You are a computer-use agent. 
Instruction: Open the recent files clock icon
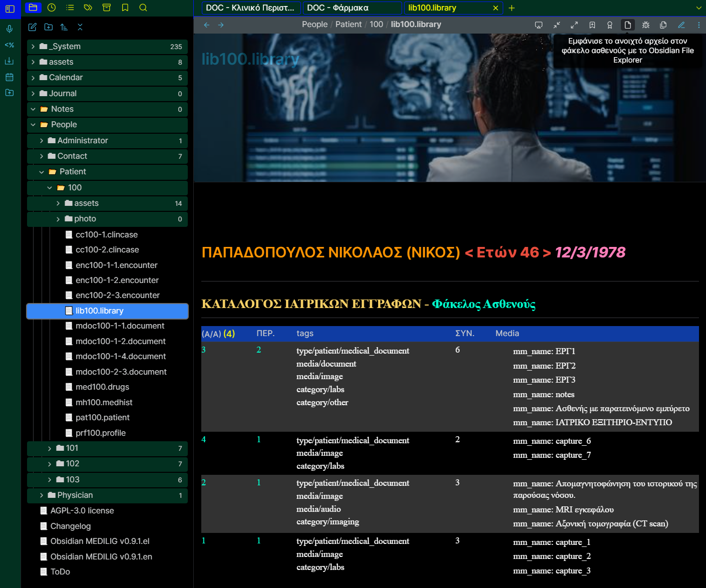[52, 8]
